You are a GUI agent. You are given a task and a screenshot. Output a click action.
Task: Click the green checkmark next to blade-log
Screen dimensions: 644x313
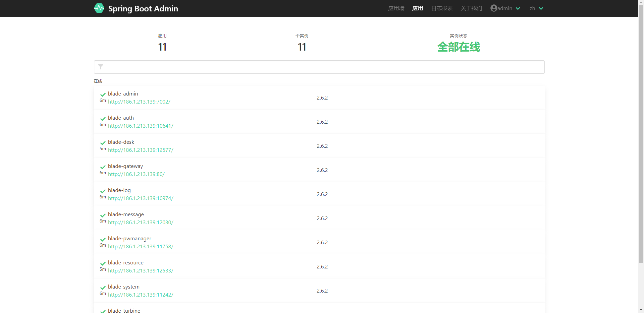103,191
